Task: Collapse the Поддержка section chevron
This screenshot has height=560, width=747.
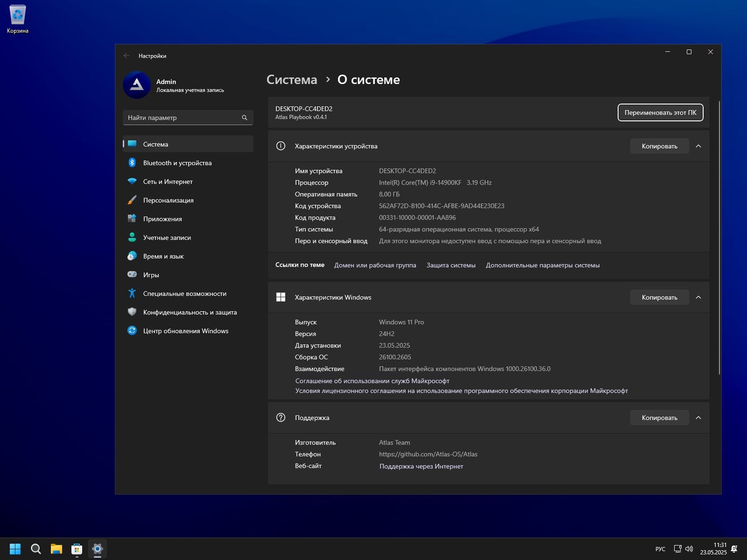Action: [698, 418]
